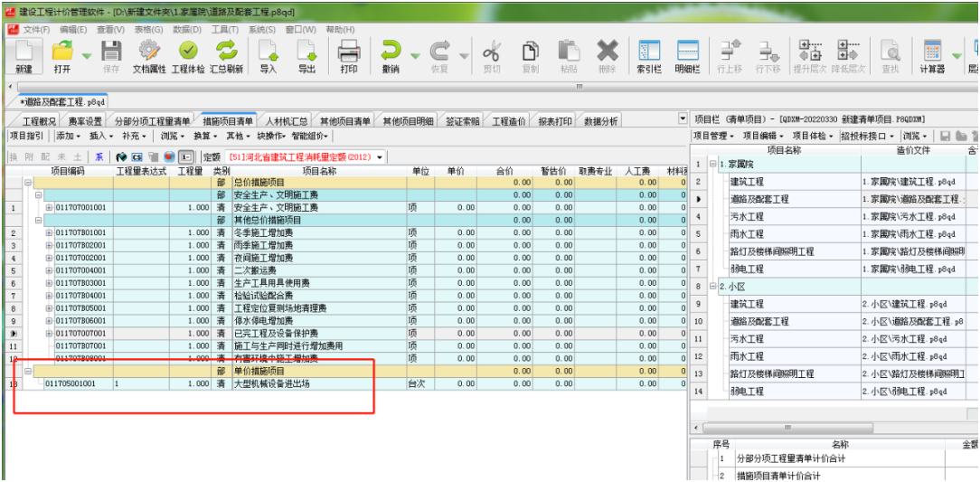Collapse the 总价措施项目 tree node

tap(29, 182)
